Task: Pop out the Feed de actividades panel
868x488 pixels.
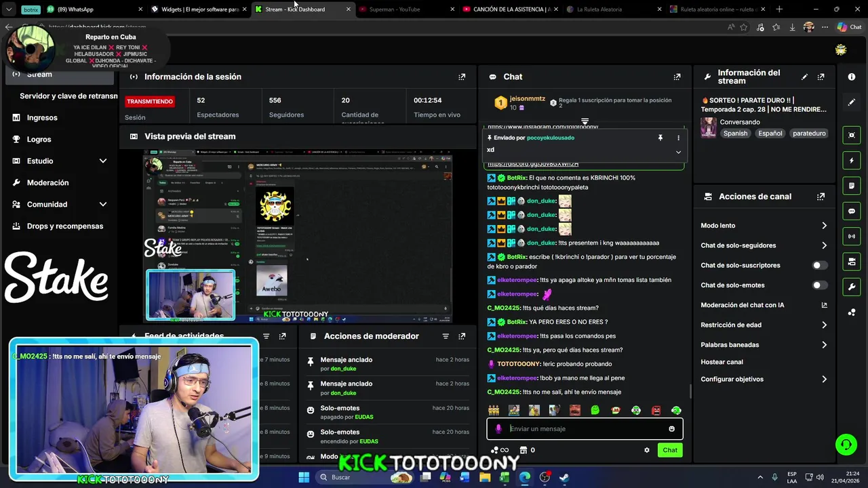Action: pos(283,336)
